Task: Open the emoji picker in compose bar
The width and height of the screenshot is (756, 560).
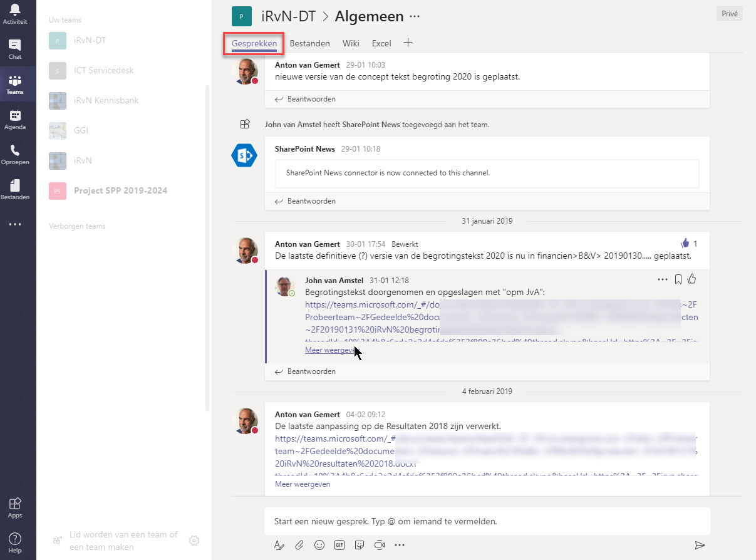Action: pyautogui.click(x=319, y=545)
